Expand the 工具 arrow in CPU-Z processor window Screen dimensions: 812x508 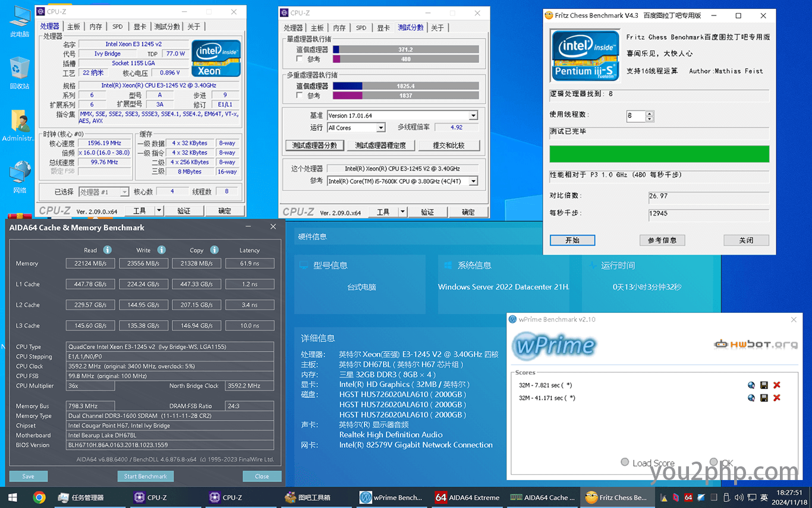[159, 211]
